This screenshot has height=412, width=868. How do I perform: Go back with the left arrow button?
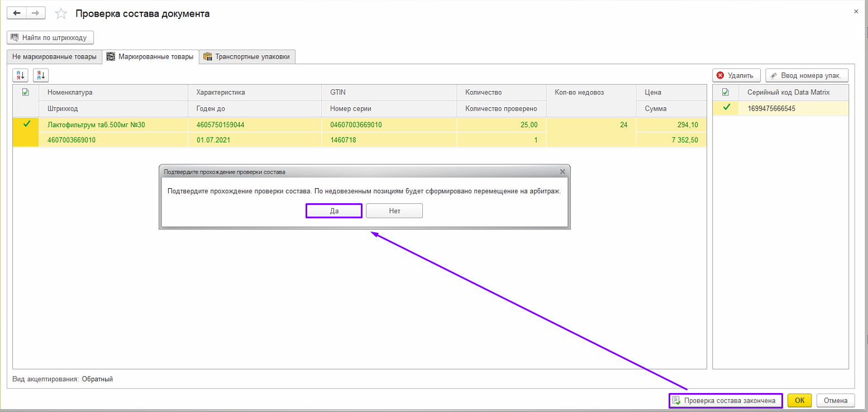pos(16,13)
